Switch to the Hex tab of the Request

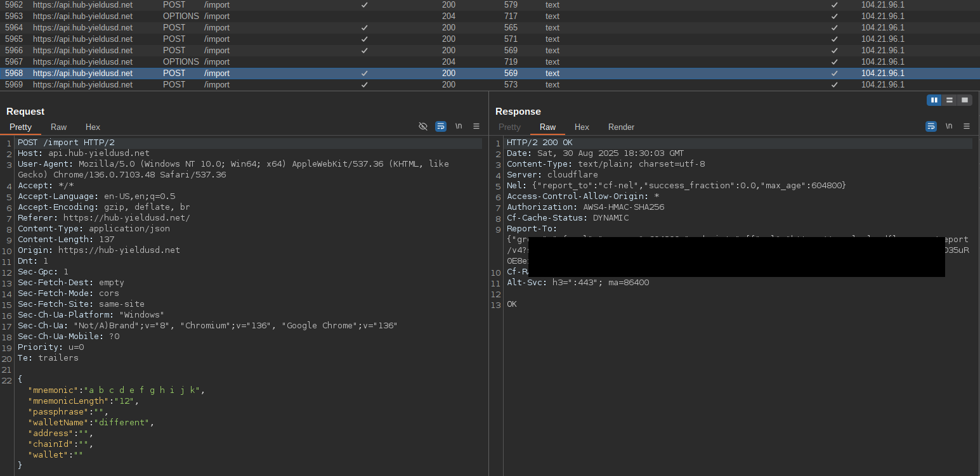click(93, 127)
